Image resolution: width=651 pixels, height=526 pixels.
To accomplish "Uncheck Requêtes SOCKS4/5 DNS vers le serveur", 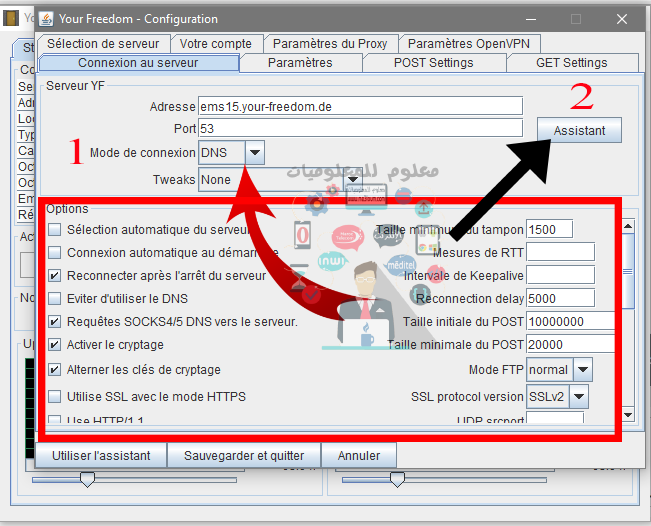I will tap(54, 322).
